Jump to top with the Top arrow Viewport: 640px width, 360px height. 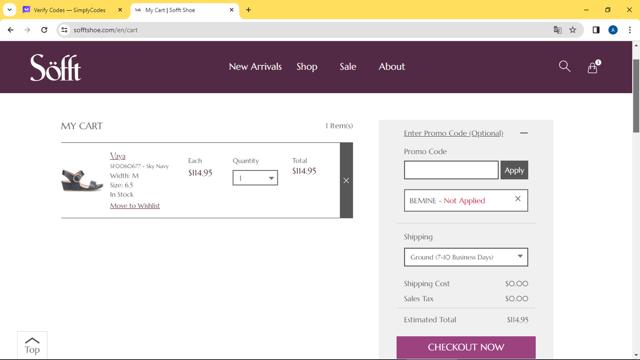(32, 345)
